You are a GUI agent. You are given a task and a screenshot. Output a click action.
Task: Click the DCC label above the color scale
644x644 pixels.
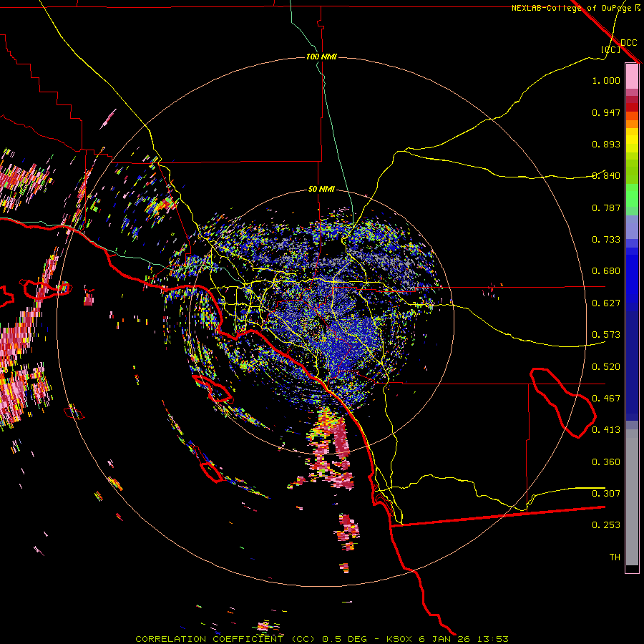pyautogui.click(x=628, y=43)
